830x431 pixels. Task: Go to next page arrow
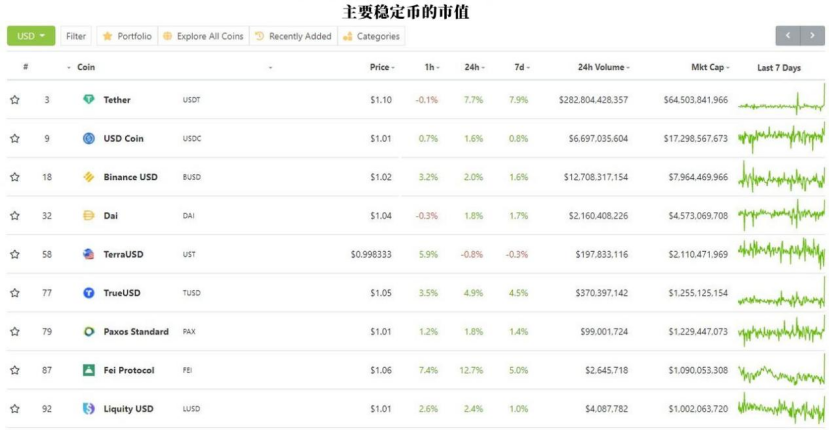tap(813, 35)
